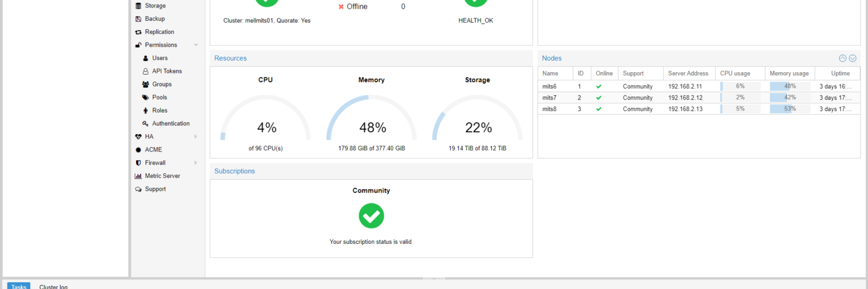Viewport: 868px width, 289px height.
Task: Open the Support menu item
Action: (x=155, y=189)
